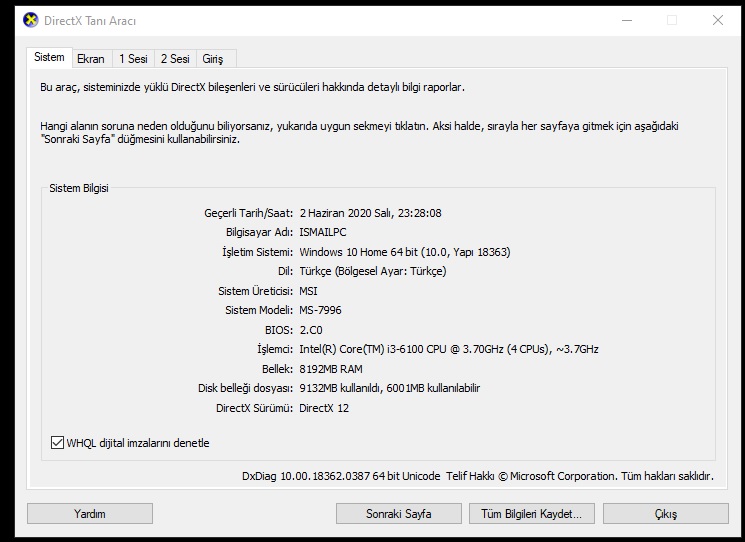Select the Giriş tab
745x542 pixels.
click(x=212, y=58)
